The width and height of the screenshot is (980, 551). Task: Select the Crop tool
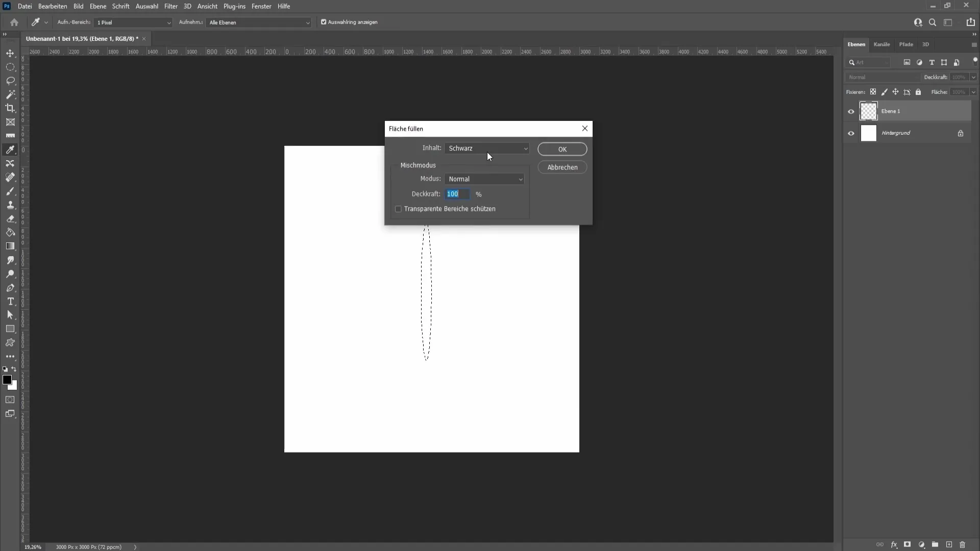10,108
